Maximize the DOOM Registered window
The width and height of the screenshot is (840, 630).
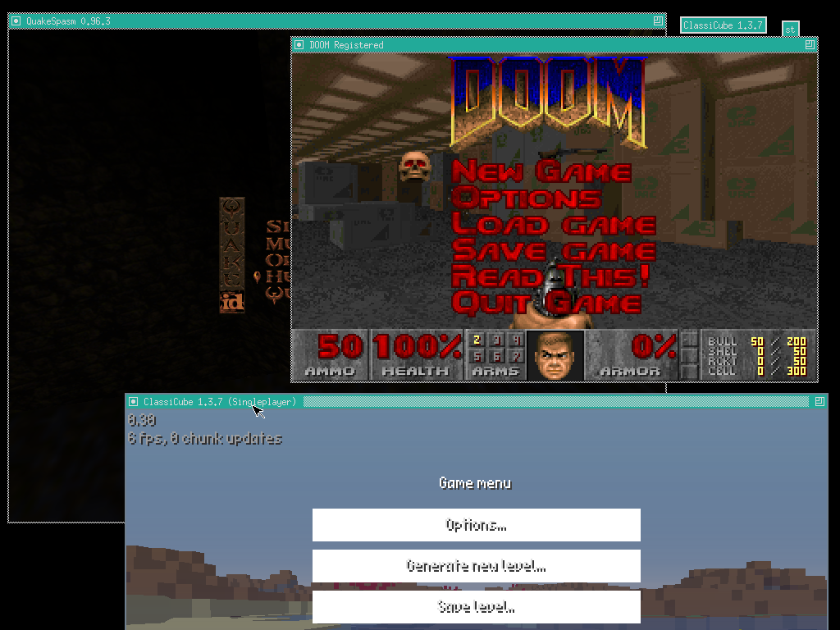[x=810, y=45]
